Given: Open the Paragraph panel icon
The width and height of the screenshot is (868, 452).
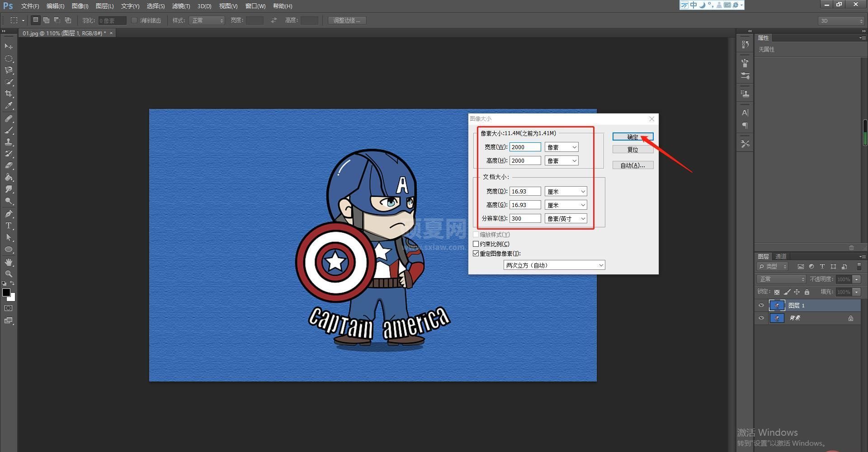Looking at the screenshot, I should (745, 125).
